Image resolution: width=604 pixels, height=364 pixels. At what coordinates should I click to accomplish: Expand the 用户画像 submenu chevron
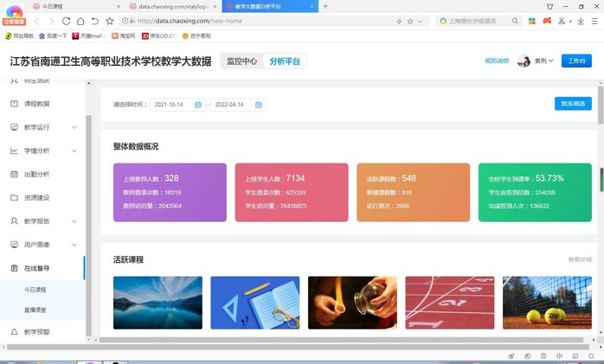[74, 245]
